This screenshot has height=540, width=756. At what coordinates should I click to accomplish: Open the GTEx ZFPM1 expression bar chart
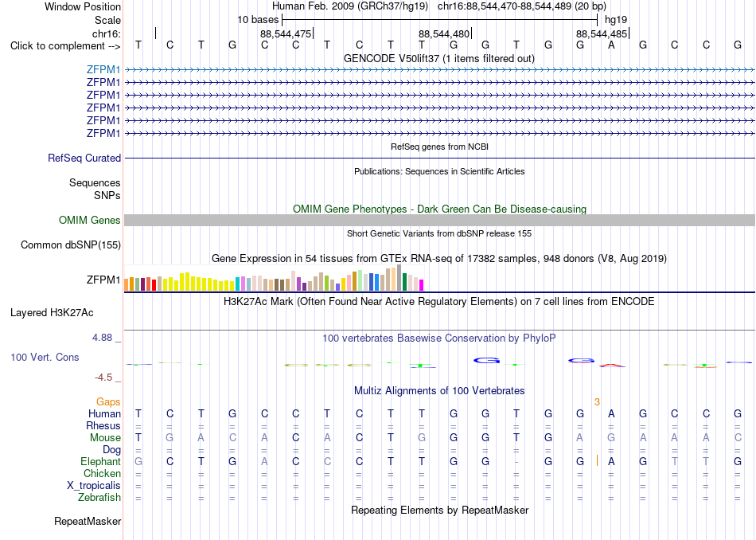[274, 277]
